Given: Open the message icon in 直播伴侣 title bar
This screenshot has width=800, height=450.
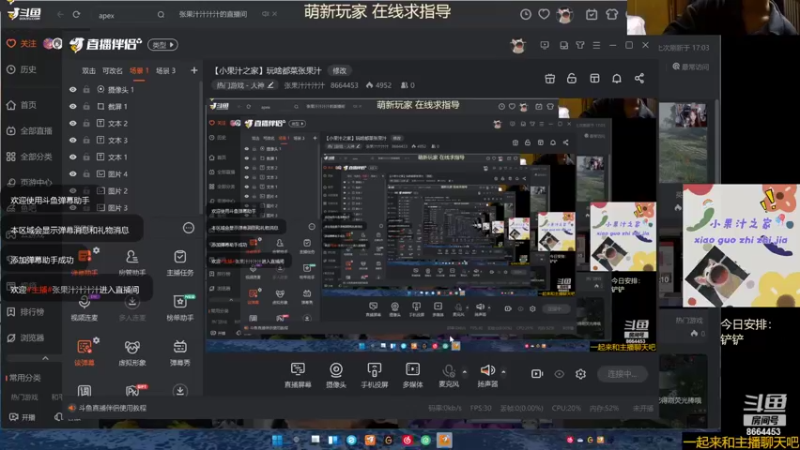Looking at the screenshot, I should [x=544, y=45].
